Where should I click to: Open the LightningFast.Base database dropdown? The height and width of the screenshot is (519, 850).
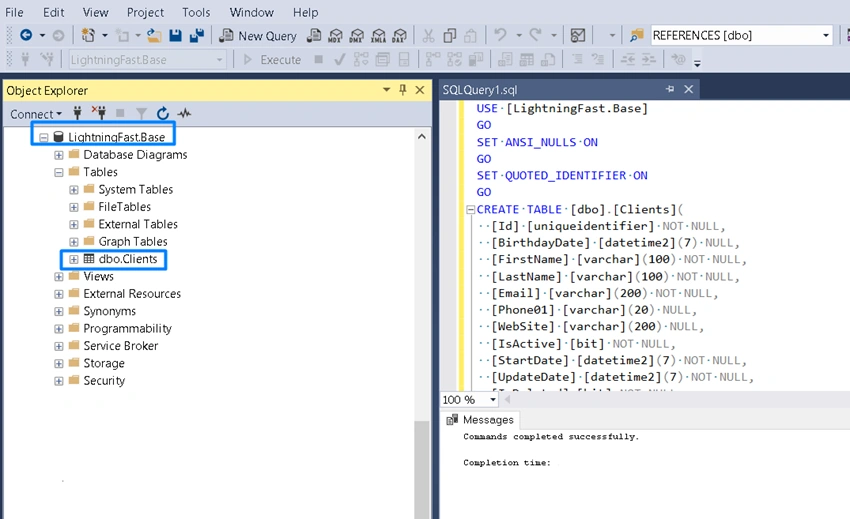[x=220, y=60]
